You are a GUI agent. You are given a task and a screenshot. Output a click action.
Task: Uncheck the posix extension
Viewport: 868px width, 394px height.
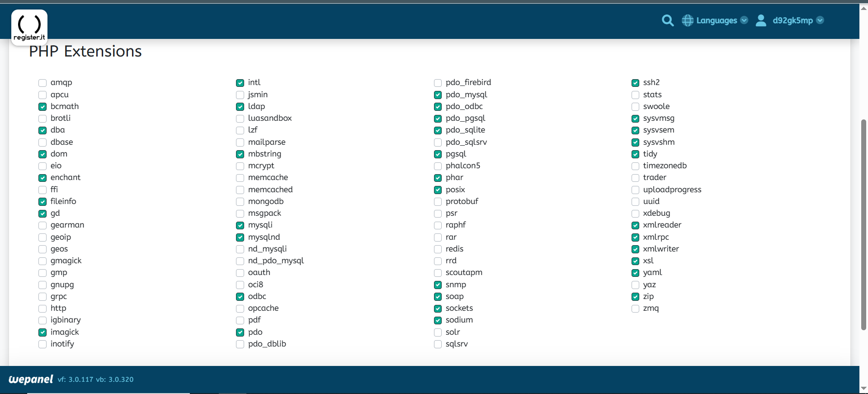438,190
